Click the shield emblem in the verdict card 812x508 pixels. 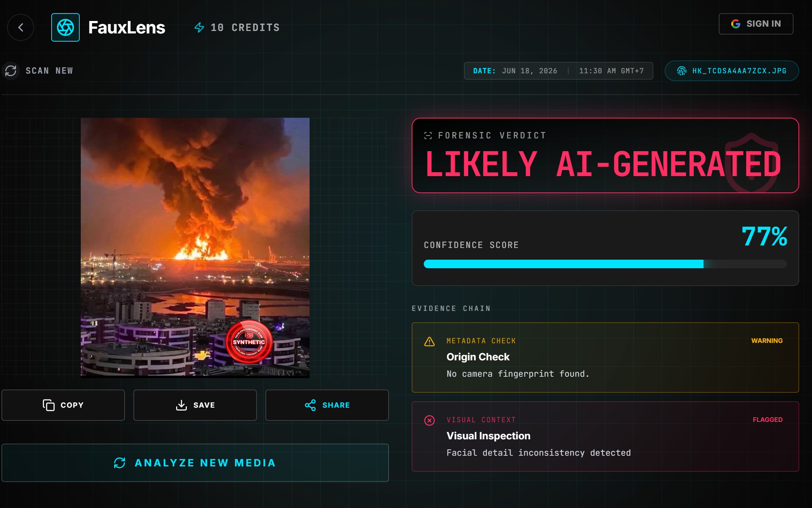coord(751,163)
